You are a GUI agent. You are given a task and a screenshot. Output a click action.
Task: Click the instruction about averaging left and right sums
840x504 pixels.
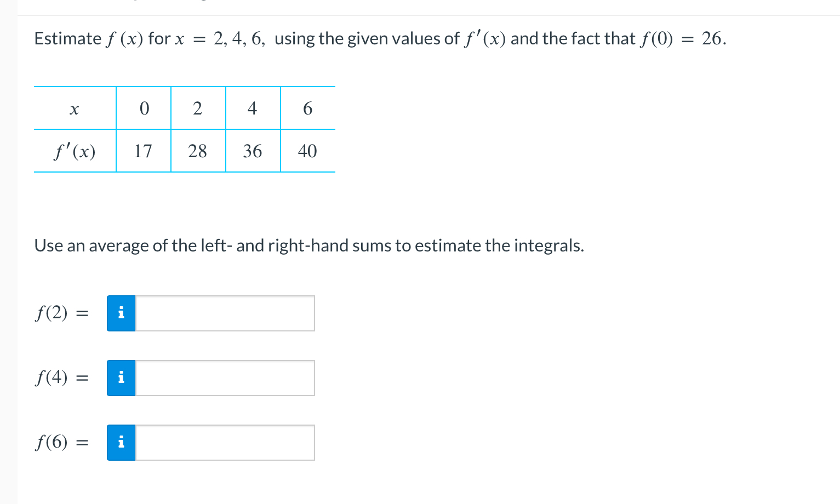(309, 245)
